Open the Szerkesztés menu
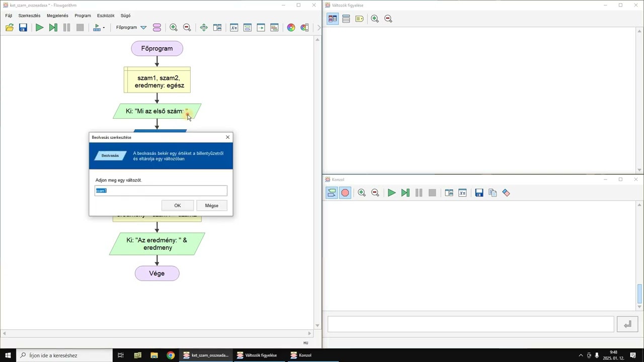The height and width of the screenshot is (362, 644). [29, 16]
